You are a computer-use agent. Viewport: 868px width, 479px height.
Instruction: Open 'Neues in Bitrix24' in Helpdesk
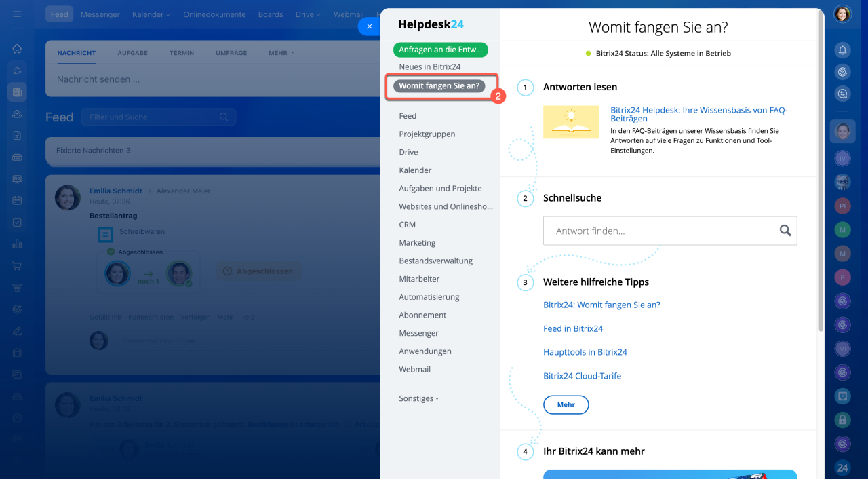pyautogui.click(x=430, y=66)
